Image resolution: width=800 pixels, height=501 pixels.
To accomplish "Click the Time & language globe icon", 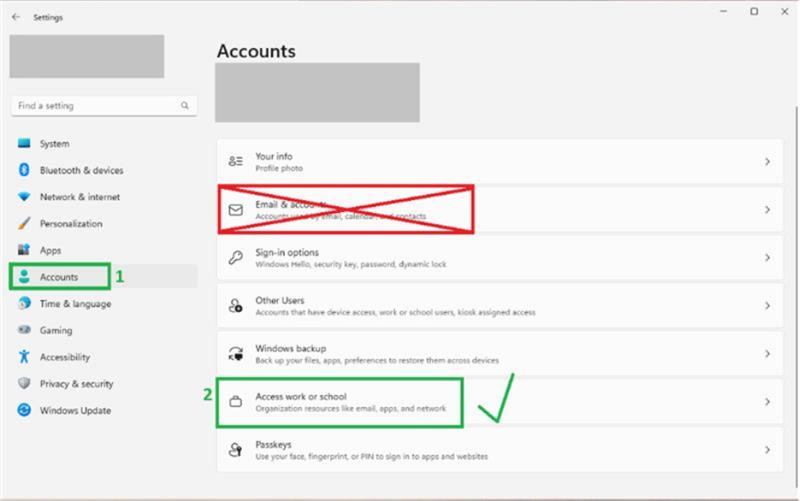I will (24, 303).
